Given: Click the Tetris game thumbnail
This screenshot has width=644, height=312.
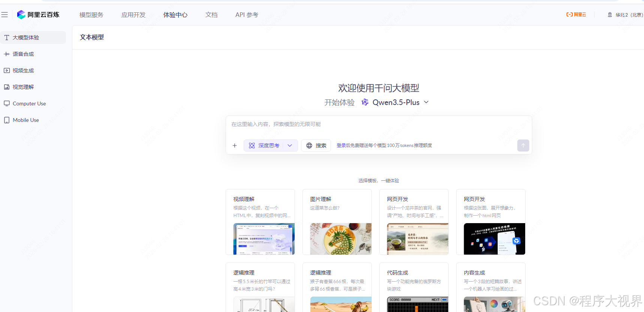Looking at the screenshot, I should coord(418,304).
